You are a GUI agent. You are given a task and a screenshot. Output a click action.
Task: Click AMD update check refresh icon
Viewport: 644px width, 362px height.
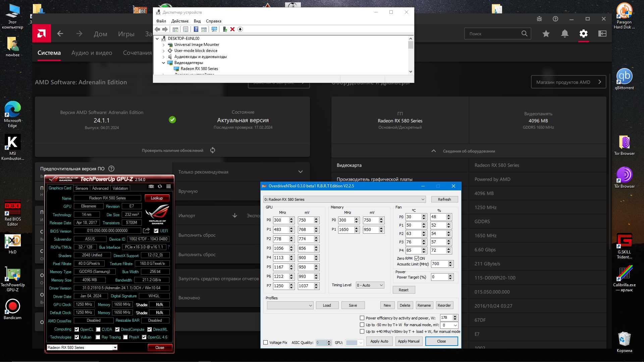[213, 150]
